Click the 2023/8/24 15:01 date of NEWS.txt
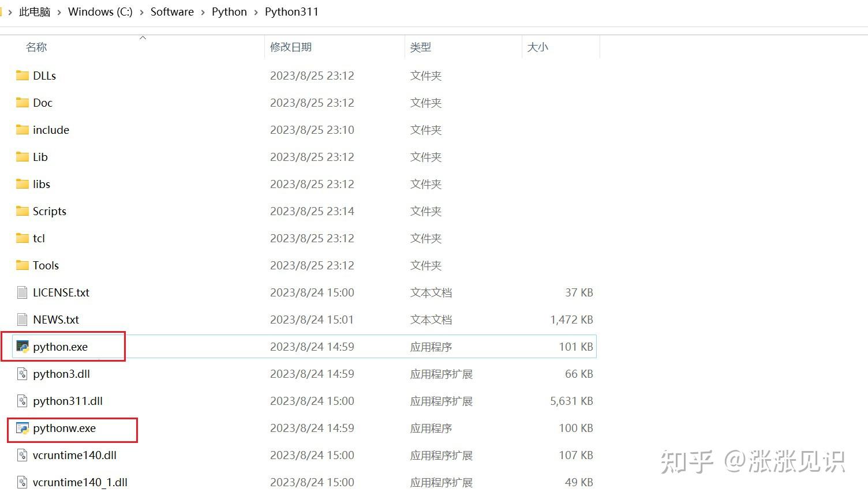Viewport: 868px width, 496px height. click(x=312, y=320)
